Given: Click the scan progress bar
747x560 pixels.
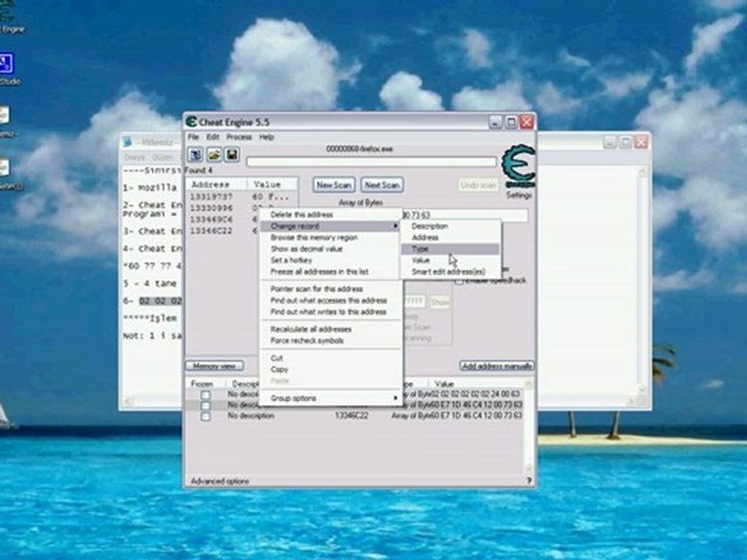Looking at the screenshot, I should tap(371, 162).
